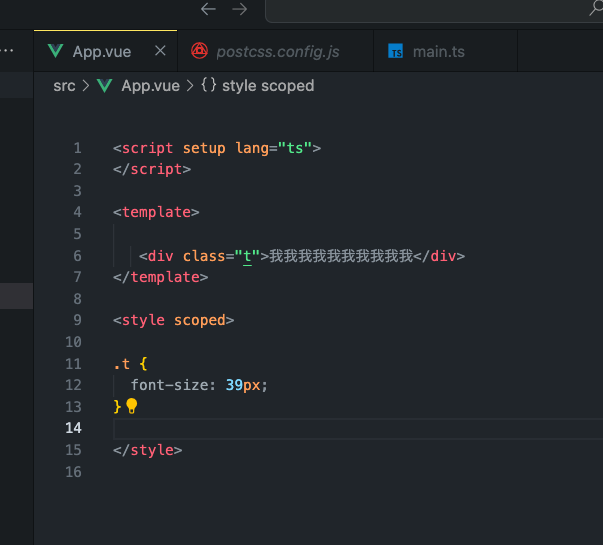Select the App.vue editor tab
Image resolution: width=603 pixels, height=545 pixels.
(102, 51)
